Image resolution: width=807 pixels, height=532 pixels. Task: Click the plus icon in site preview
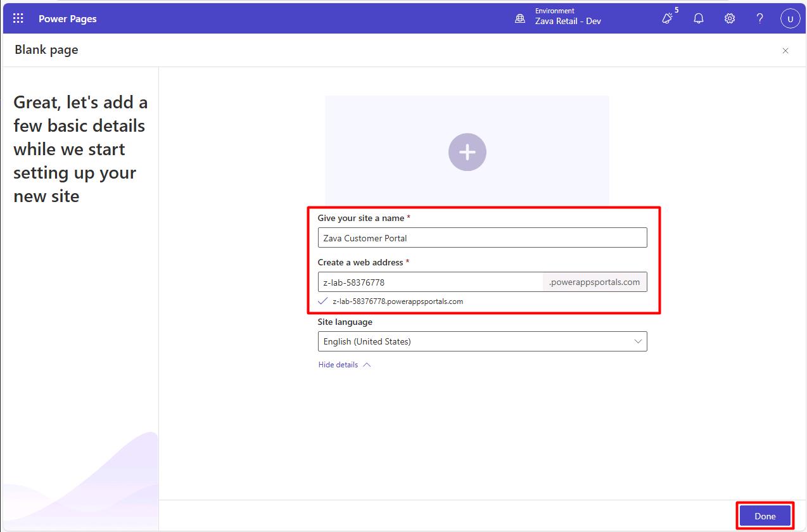(x=467, y=152)
